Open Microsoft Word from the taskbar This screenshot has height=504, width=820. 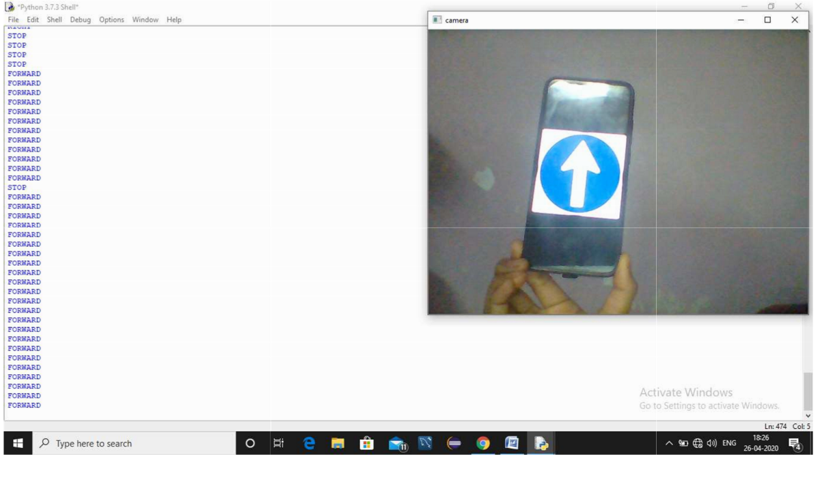click(512, 443)
